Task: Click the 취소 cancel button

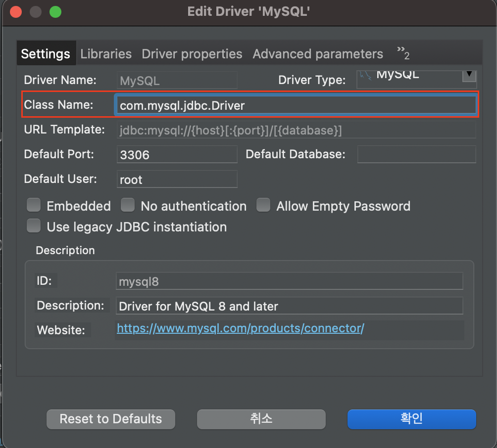Action: click(261, 419)
